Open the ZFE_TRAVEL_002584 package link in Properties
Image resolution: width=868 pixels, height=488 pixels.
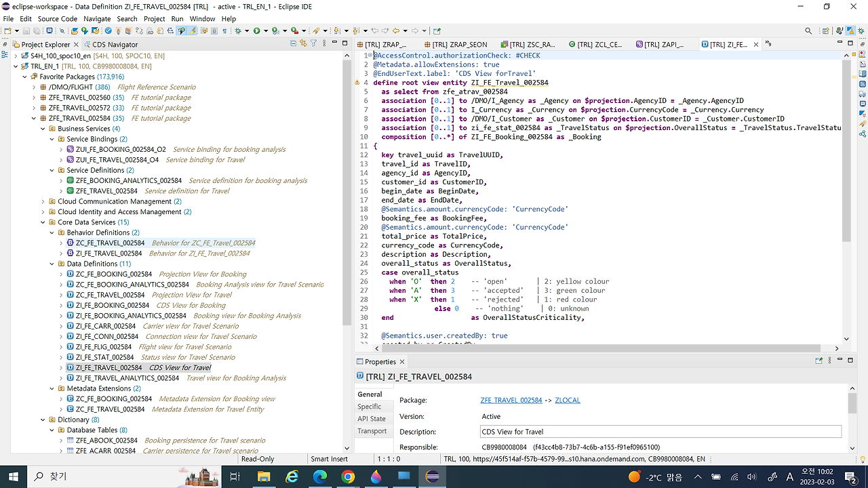click(x=511, y=400)
